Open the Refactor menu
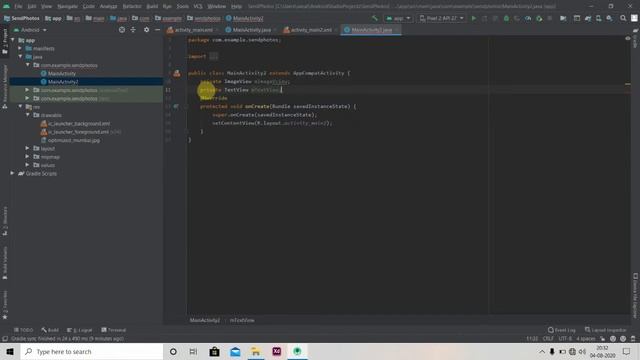This screenshot has width=640, height=360. click(132, 7)
